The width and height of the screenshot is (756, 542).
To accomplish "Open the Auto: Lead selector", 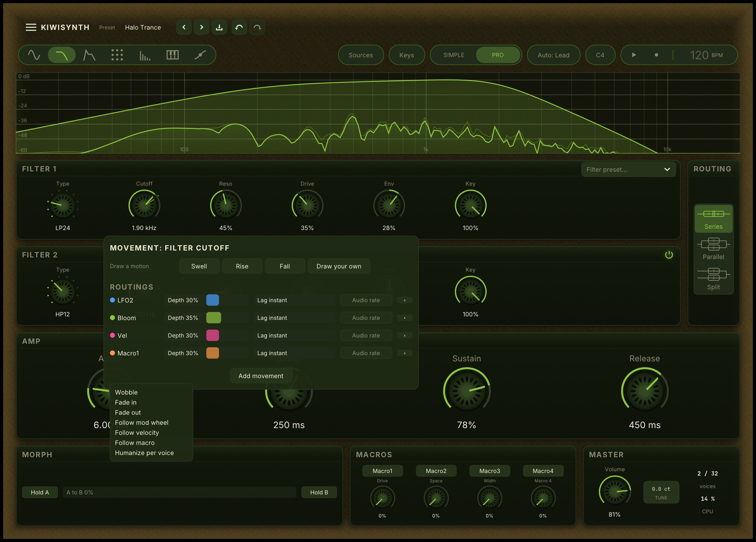I will tap(553, 55).
